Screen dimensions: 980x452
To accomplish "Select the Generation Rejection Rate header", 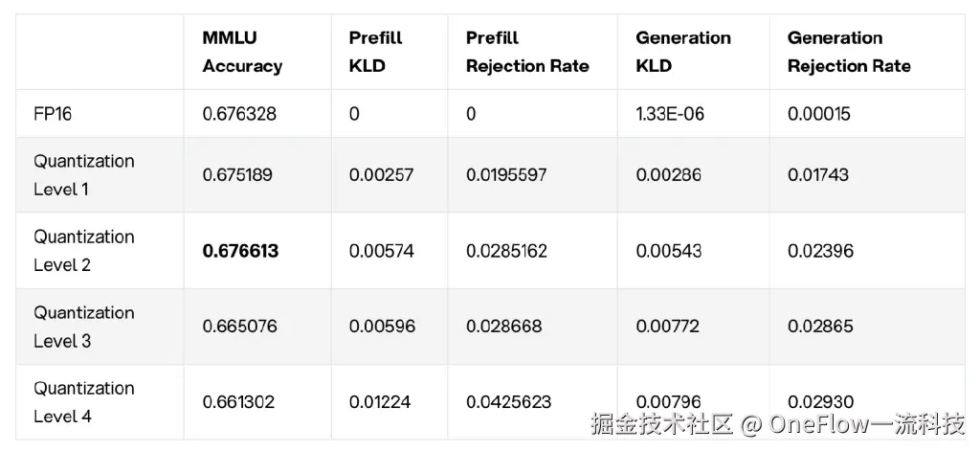I will [x=849, y=52].
